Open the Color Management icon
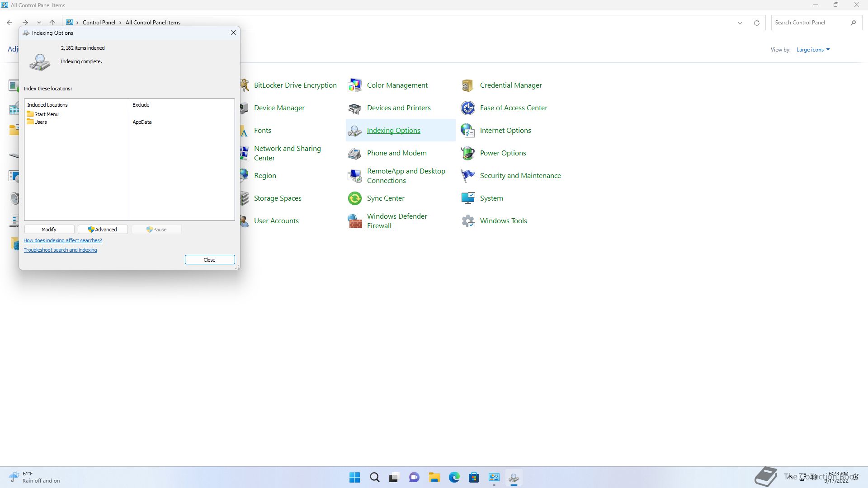The width and height of the screenshot is (868, 488). pos(355,85)
